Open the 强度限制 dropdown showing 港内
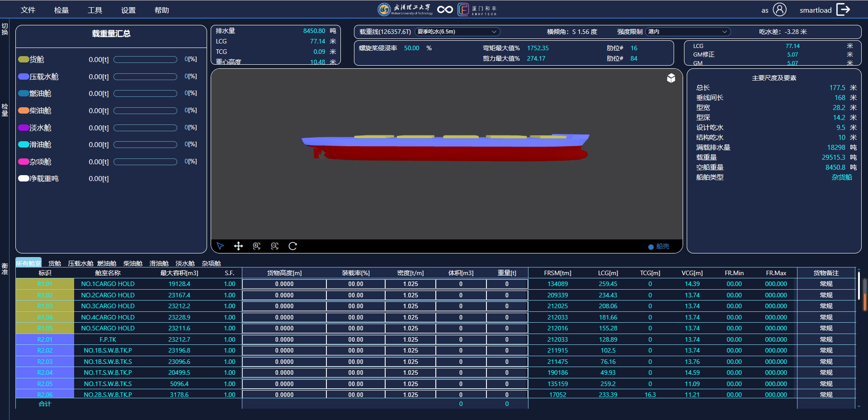This screenshot has height=420, width=868. point(687,32)
